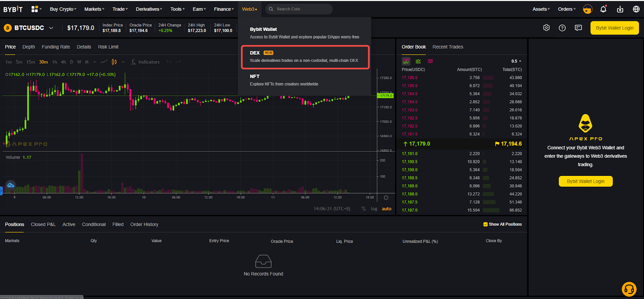Open the Derivatives dropdown
Viewport: 644px width, 299px height.
pyautogui.click(x=149, y=9)
